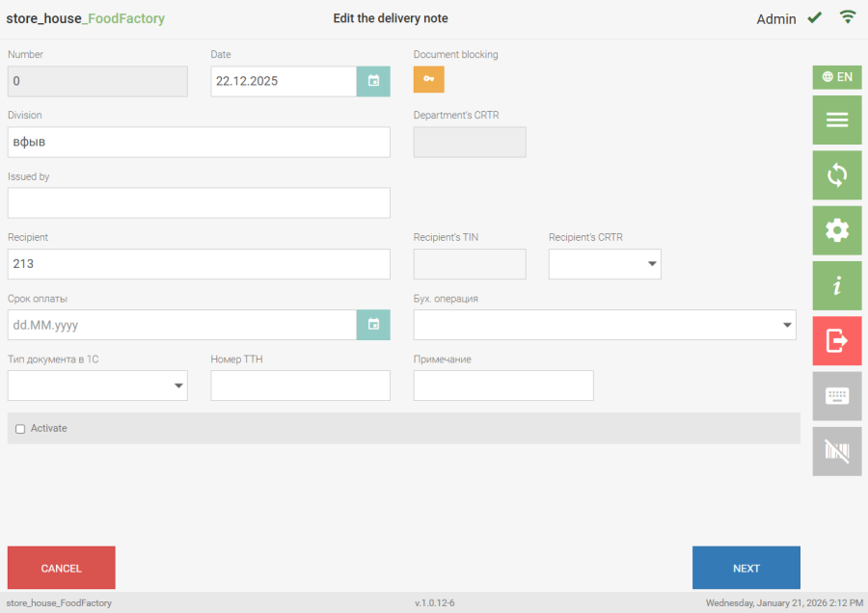Expand the Бух. операция dropdown

tap(605, 325)
